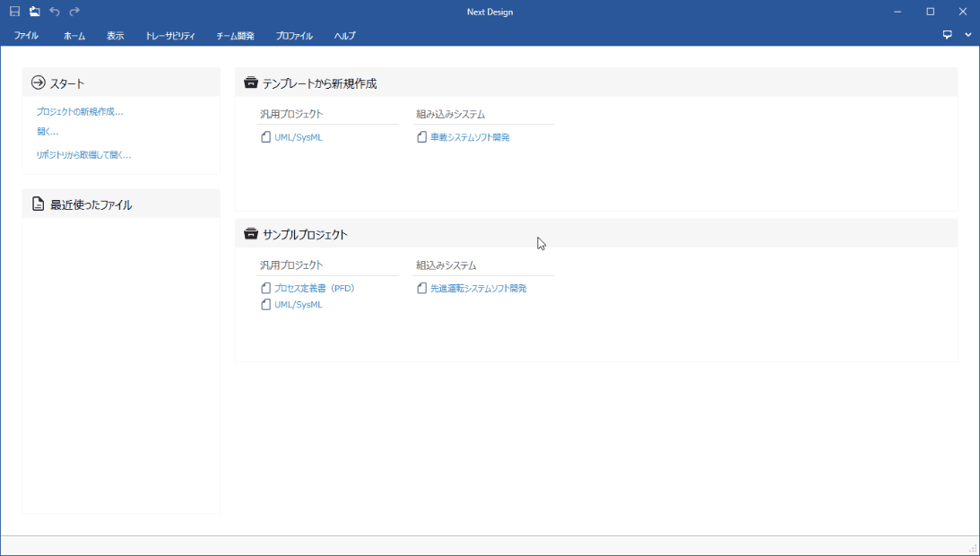The height and width of the screenshot is (556, 980).
Task: Open the ヘルプ tab
Action: (x=344, y=36)
